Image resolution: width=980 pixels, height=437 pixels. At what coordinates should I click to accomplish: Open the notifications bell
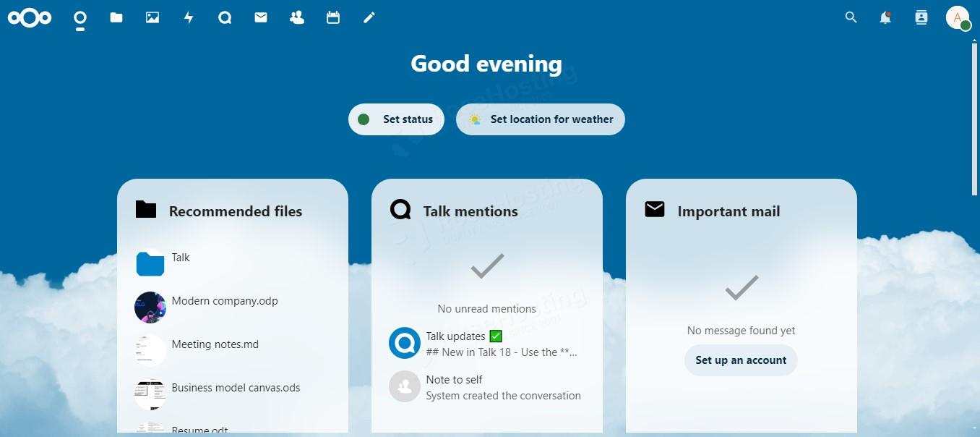[x=885, y=17]
